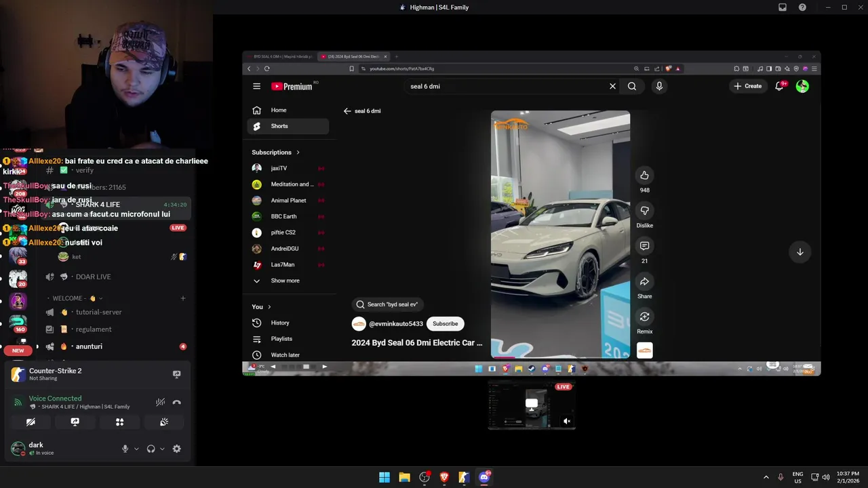Open the YouTube account avatar menu
Screen dimensions: 868x488
pos(802,86)
